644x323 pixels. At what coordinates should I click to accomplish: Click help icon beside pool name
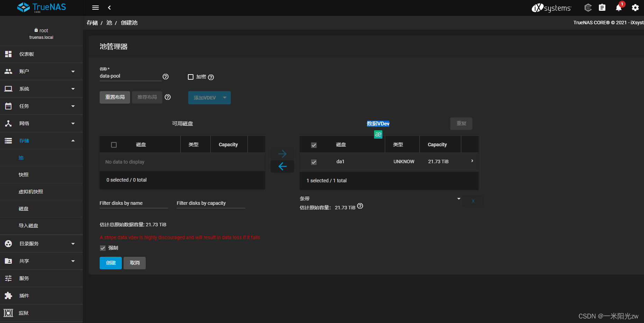coord(166,77)
